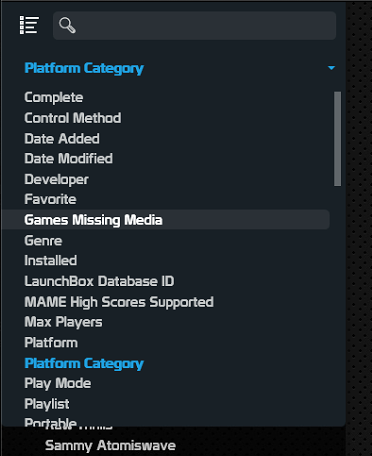
Task: Click the sidebar list view icon
Action: coord(29,25)
